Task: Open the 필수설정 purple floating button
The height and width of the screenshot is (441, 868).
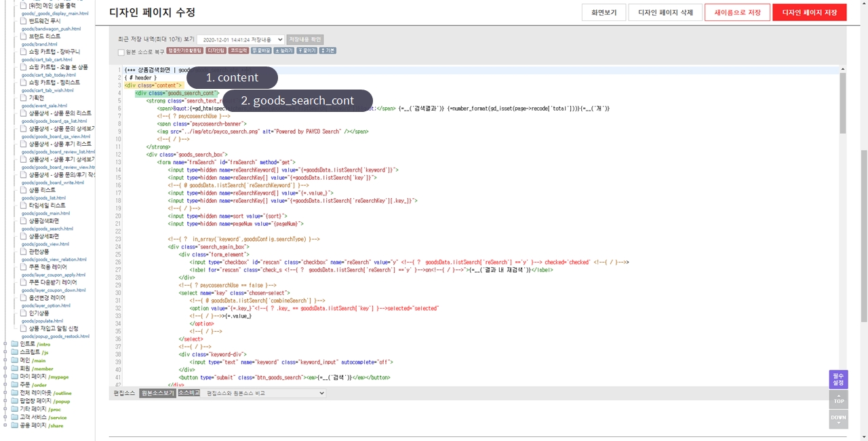Action: coord(838,379)
